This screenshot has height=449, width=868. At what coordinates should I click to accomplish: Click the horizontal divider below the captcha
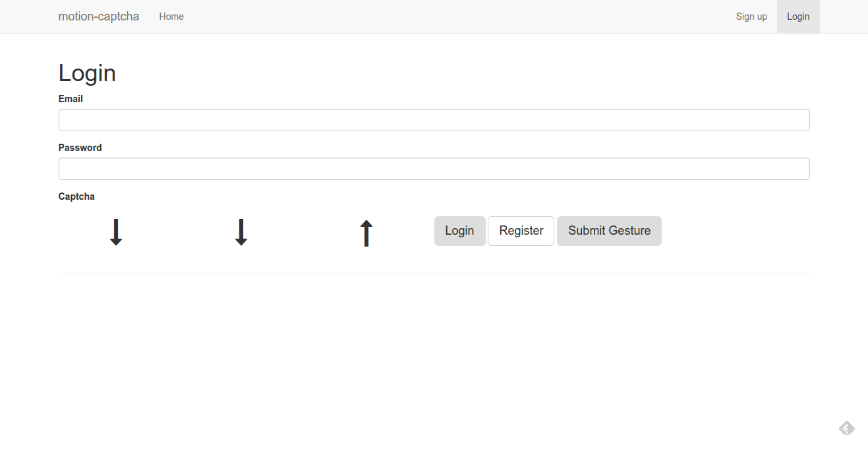tap(434, 274)
